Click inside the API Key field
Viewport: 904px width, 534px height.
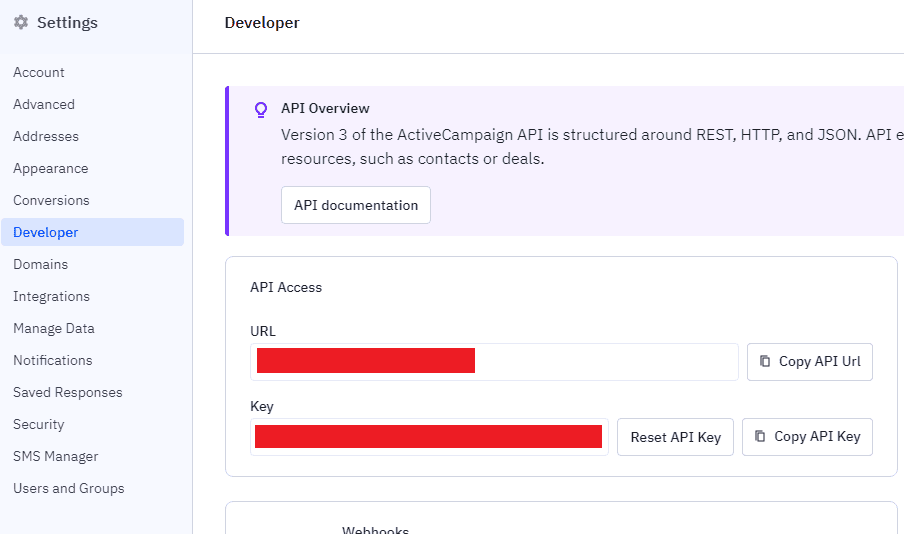[429, 437]
